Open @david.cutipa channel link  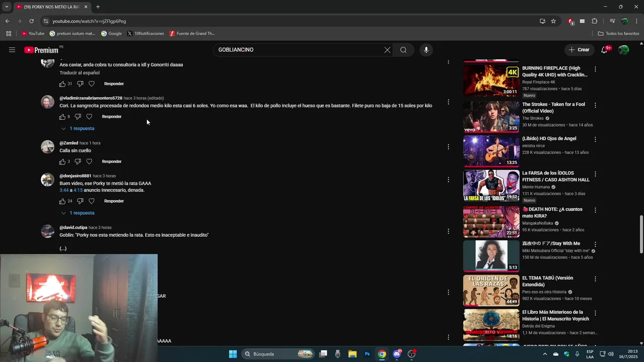73,228
